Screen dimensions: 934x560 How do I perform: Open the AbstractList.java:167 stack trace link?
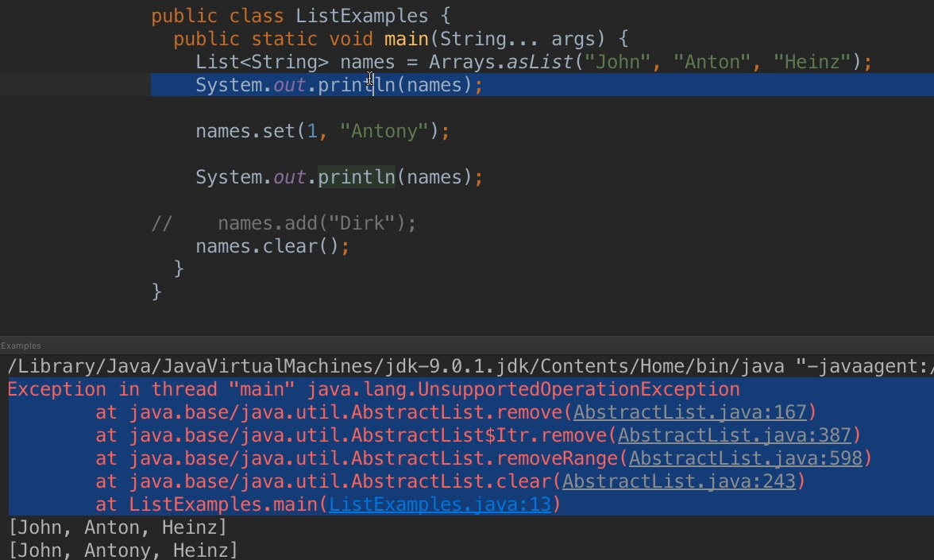click(689, 412)
